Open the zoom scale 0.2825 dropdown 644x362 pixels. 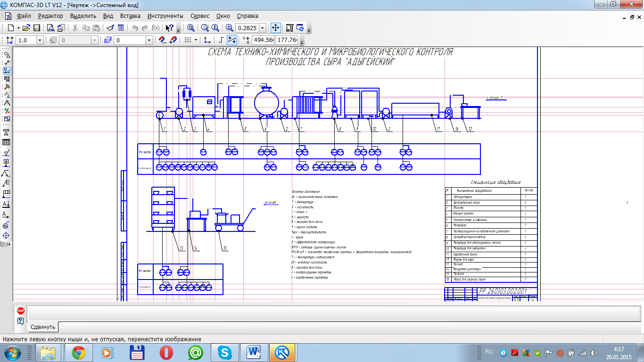point(263,28)
